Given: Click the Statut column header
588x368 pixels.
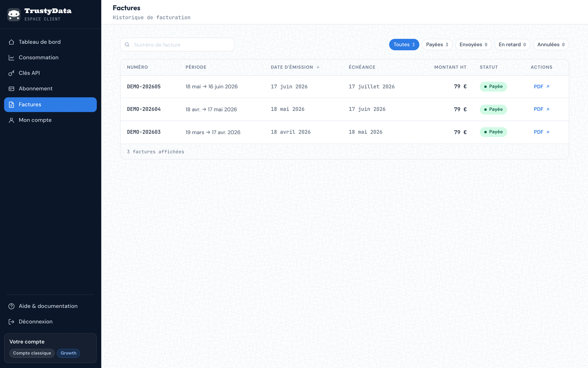Looking at the screenshot, I should click(489, 67).
